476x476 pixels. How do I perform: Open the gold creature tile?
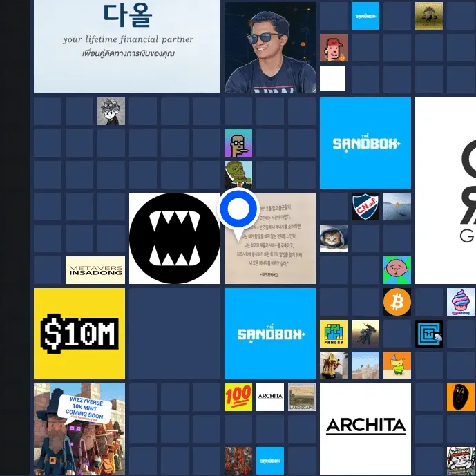(x=428, y=16)
